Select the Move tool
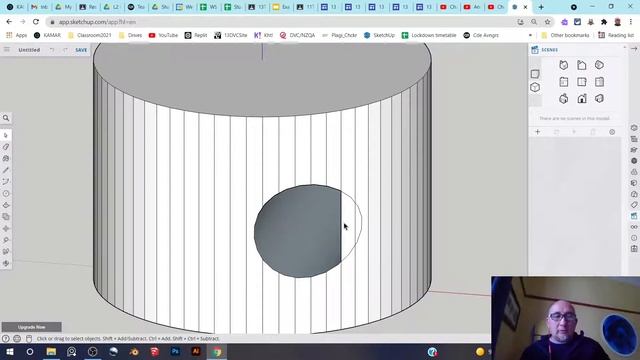The height and width of the screenshot is (360, 640). 6,229
